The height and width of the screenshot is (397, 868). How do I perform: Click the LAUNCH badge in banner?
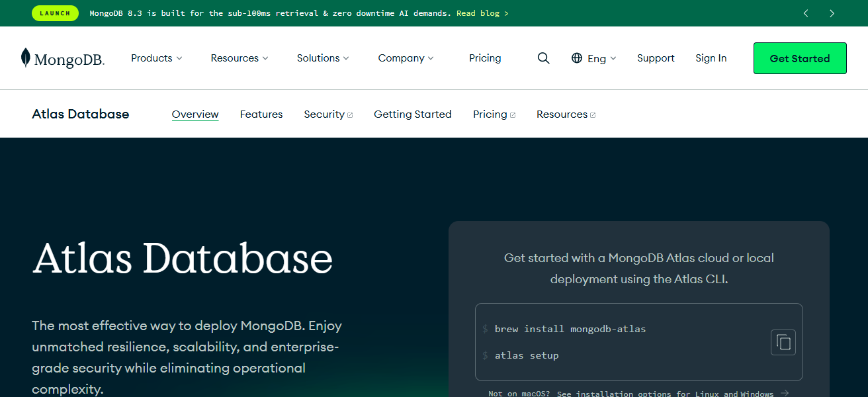click(x=55, y=13)
